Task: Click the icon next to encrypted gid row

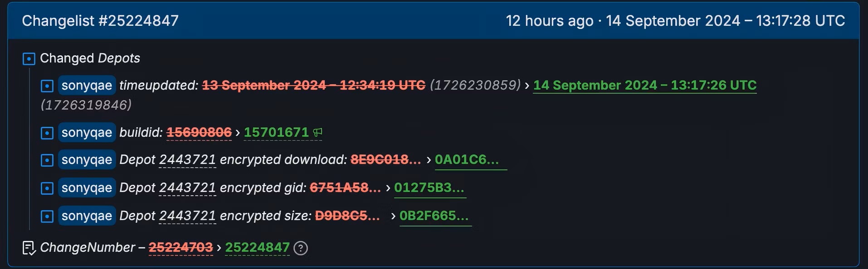Action: pyautogui.click(x=47, y=188)
